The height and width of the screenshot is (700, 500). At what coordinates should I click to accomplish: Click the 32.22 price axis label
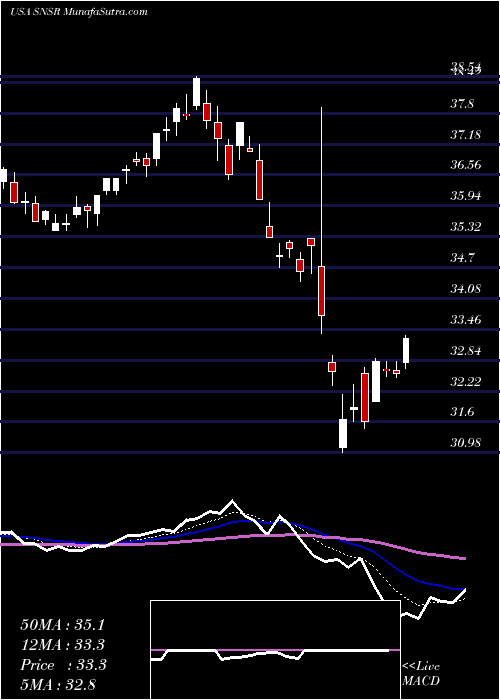tap(465, 381)
